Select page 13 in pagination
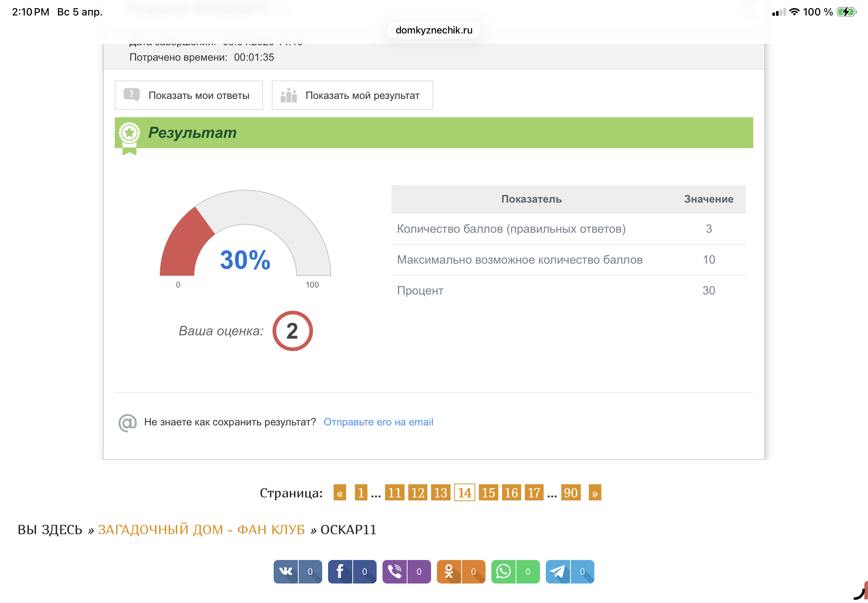 [x=440, y=493]
